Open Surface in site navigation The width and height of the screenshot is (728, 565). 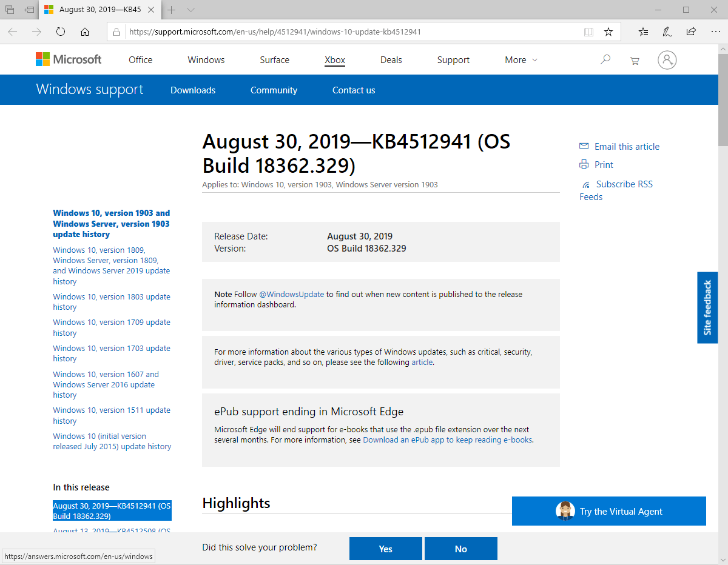(275, 60)
